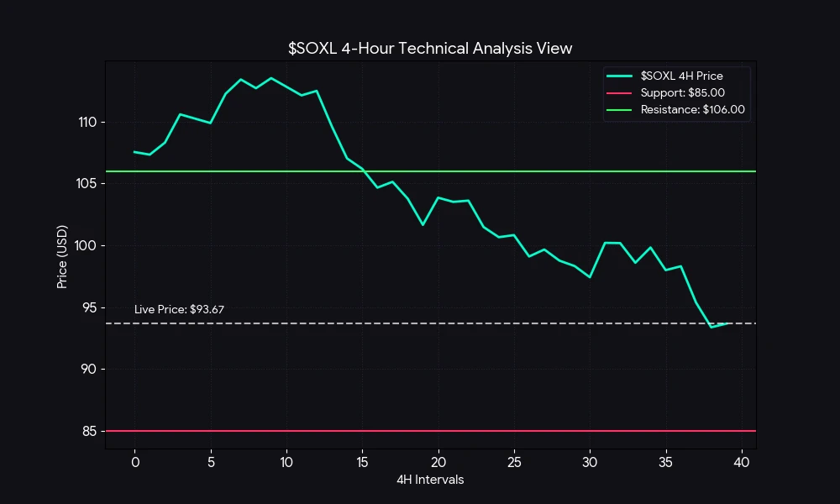This screenshot has height=504, width=840.
Task: Click the "Live Price: $93.67" annotation
Action: pos(179,309)
